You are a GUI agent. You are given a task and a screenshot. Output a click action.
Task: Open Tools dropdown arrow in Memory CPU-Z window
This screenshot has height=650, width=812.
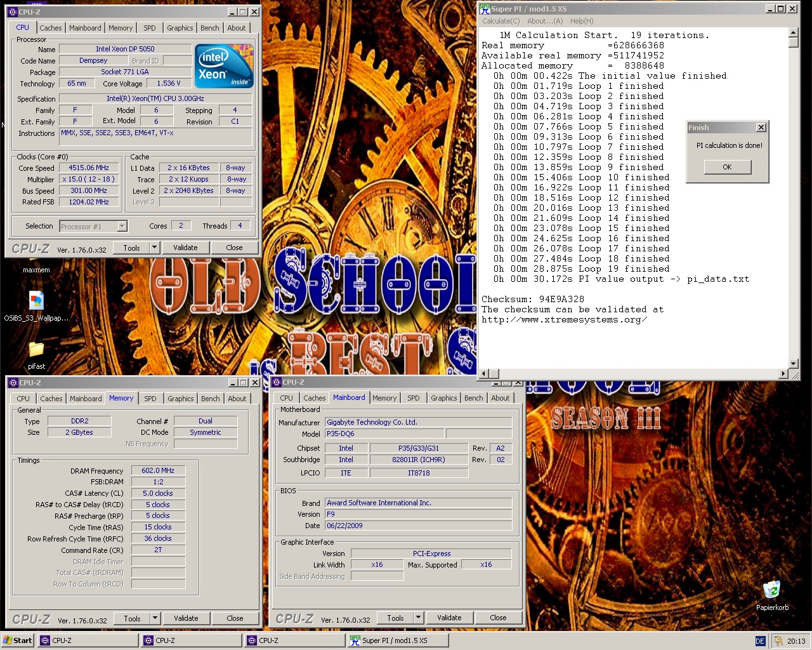click(x=155, y=618)
